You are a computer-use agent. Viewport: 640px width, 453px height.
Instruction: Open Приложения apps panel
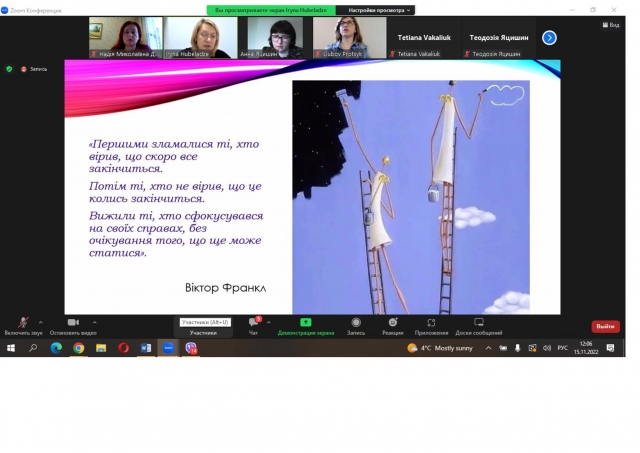pyautogui.click(x=431, y=326)
